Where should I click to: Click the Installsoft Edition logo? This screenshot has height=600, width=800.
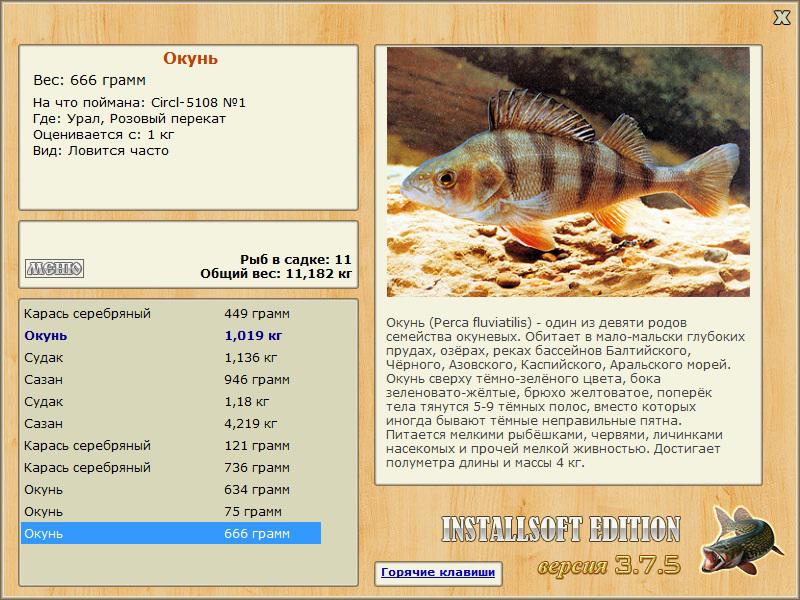click(561, 529)
